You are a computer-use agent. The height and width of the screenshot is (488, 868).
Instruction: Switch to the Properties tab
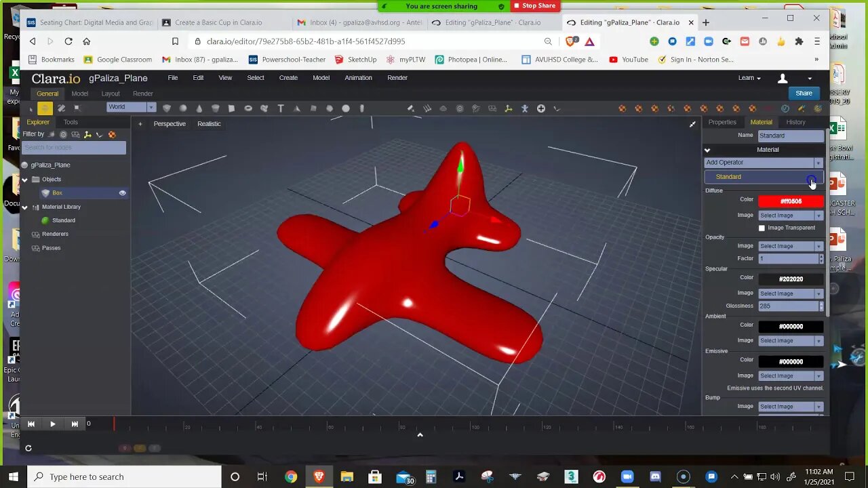[722, 123]
